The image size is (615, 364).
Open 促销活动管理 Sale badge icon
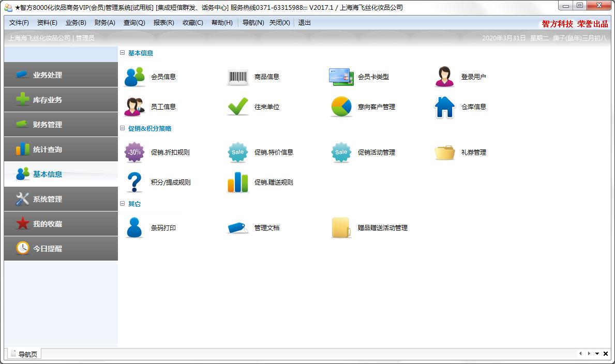[x=341, y=152]
